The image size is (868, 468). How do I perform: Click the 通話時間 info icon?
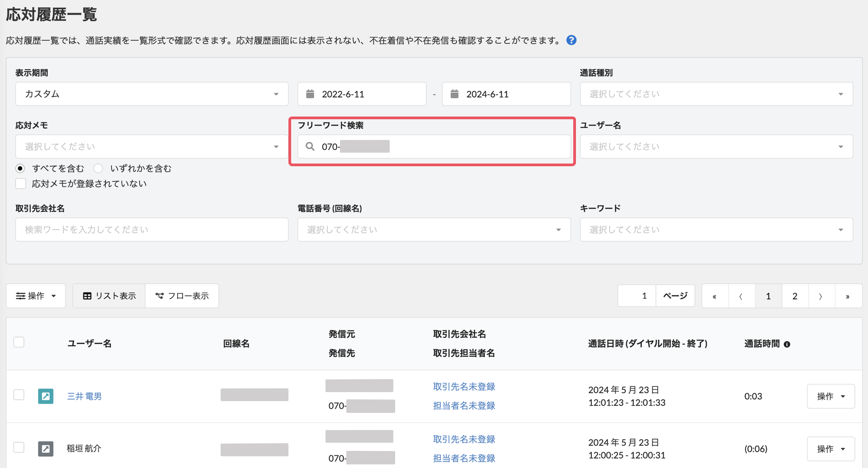(x=787, y=344)
